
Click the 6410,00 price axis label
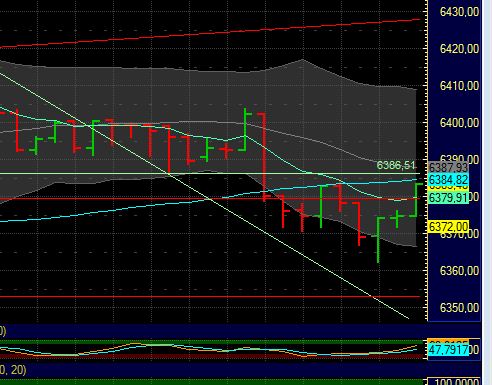pos(459,86)
